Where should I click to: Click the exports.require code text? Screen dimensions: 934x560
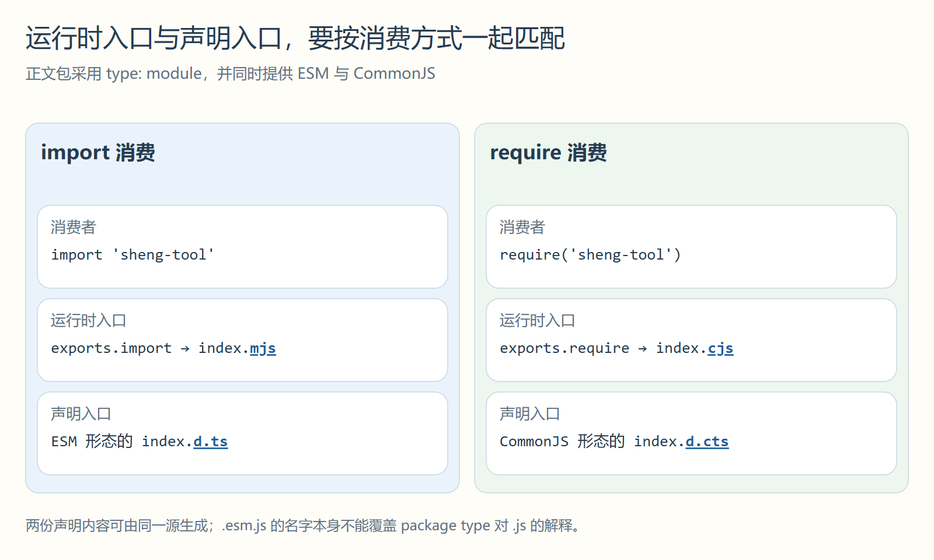coord(564,348)
